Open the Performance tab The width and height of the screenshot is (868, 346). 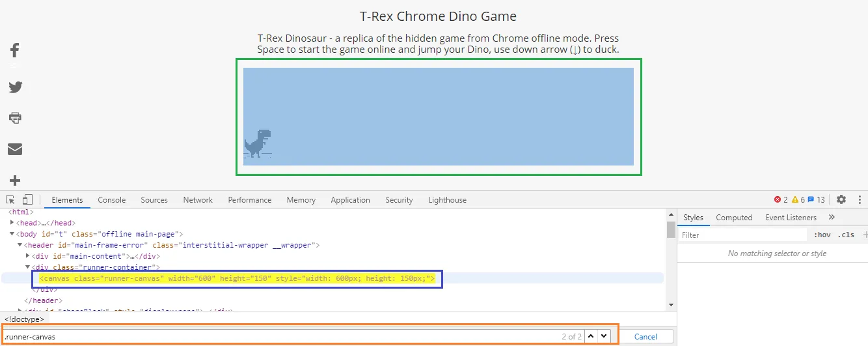(250, 200)
